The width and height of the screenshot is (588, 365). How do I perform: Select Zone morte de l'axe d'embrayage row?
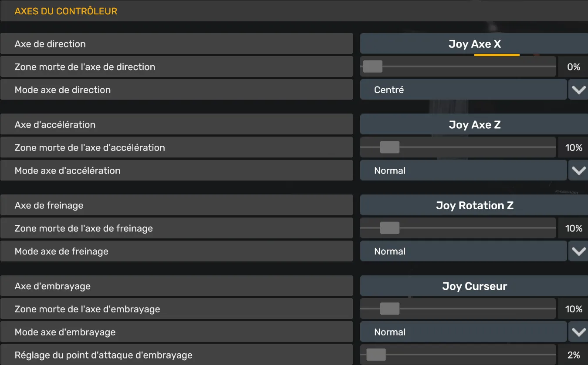[176, 309]
